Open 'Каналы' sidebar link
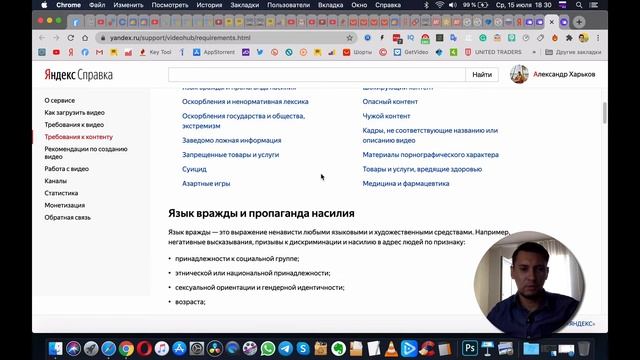The width and height of the screenshot is (640, 360). (56, 181)
